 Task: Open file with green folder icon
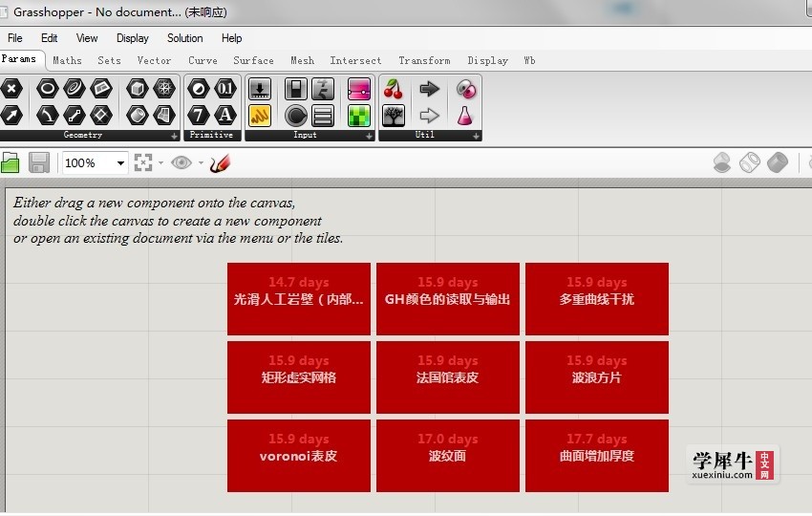11,162
